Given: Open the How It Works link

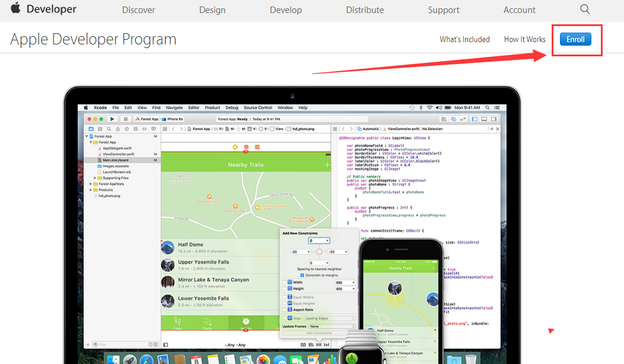Looking at the screenshot, I should click(x=524, y=39).
